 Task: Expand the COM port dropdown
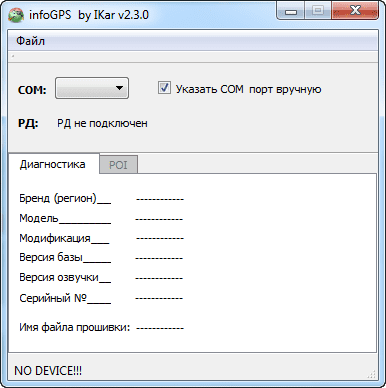(x=92, y=88)
